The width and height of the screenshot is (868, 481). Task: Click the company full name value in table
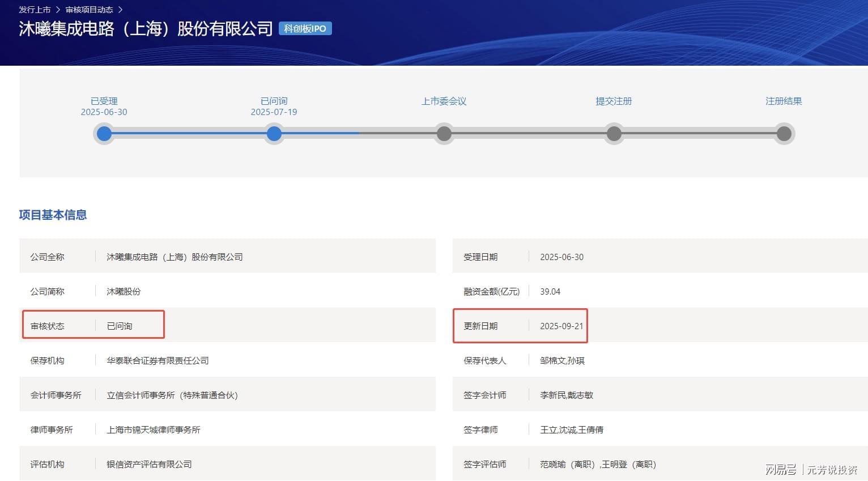pos(175,257)
